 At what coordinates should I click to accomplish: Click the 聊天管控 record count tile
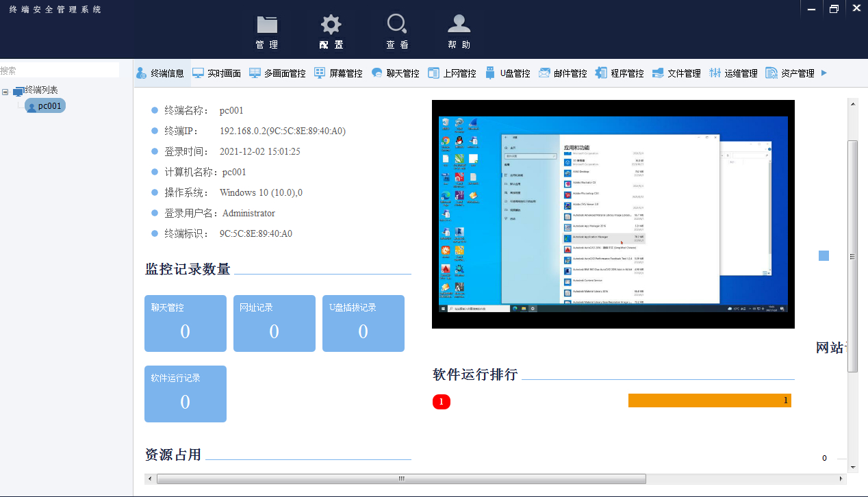click(185, 323)
